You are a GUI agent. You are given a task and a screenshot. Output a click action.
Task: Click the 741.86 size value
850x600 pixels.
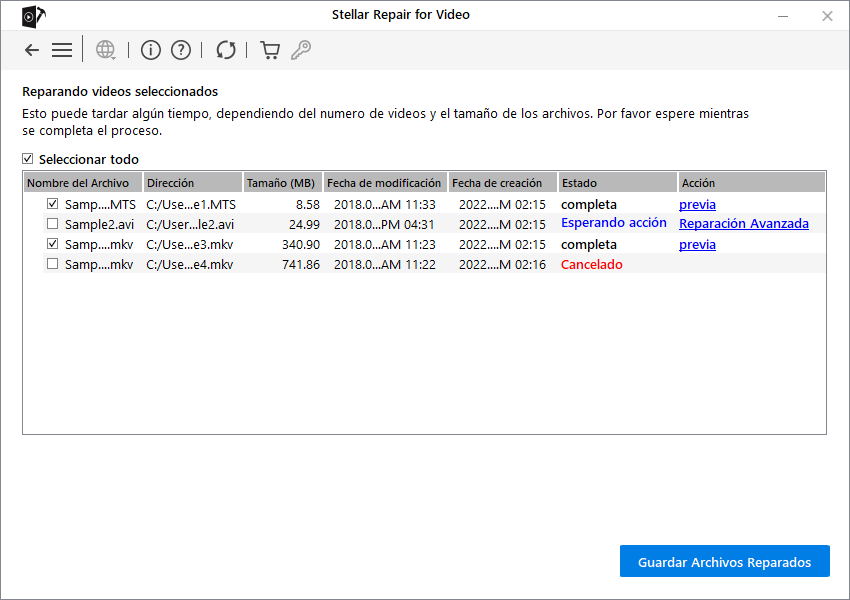tap(301, 264)
